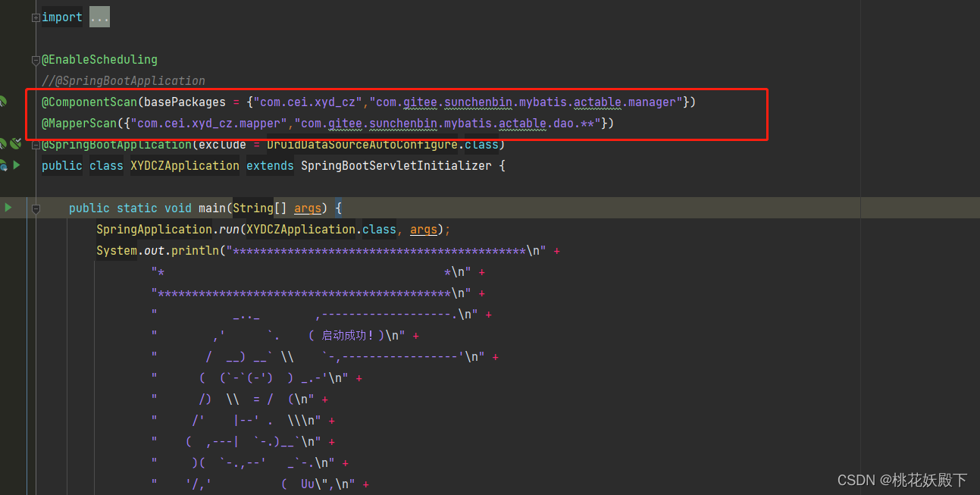Place cursor on the XYDCZApplication class name

click(x=184, y=165)
